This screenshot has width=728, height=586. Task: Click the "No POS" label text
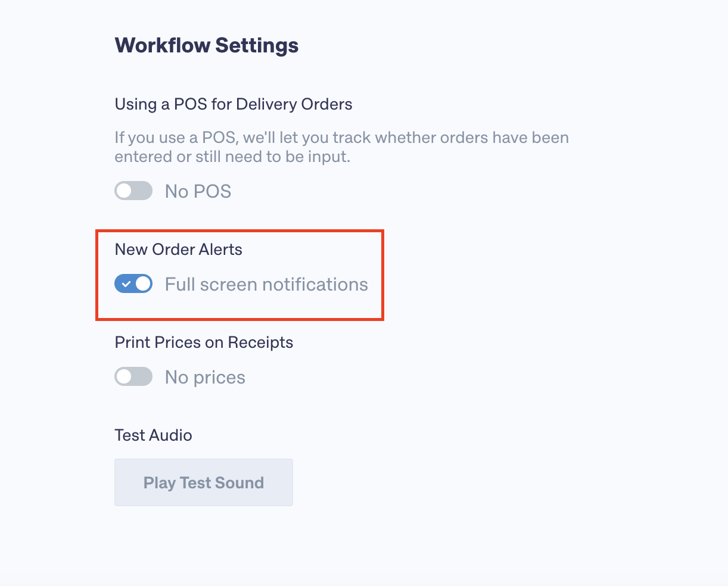point(198,191)
